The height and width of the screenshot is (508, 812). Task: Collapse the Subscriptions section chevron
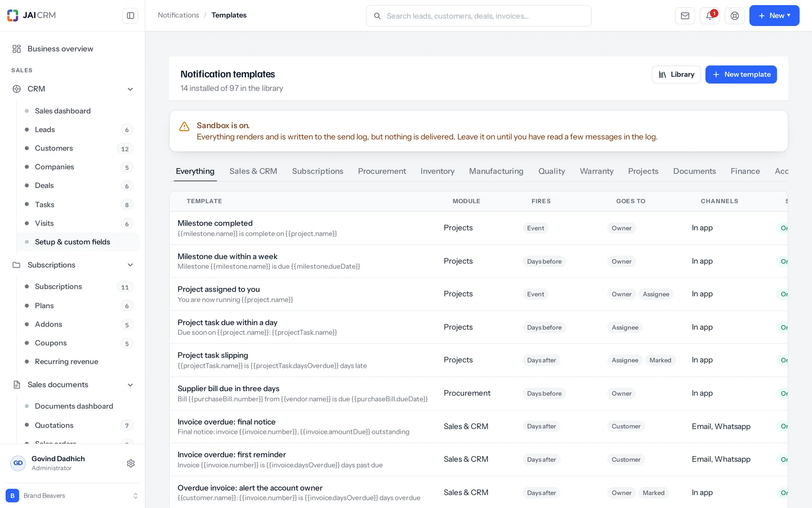(130, 265)
